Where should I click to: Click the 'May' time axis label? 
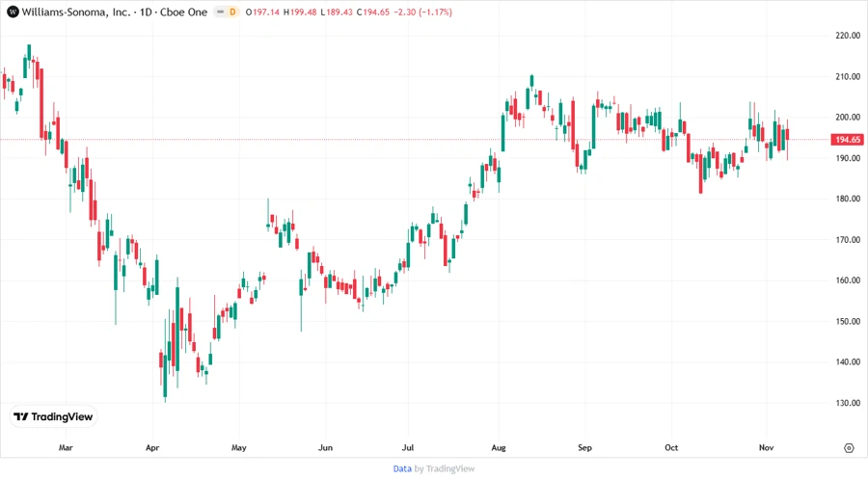pos(239,447)
